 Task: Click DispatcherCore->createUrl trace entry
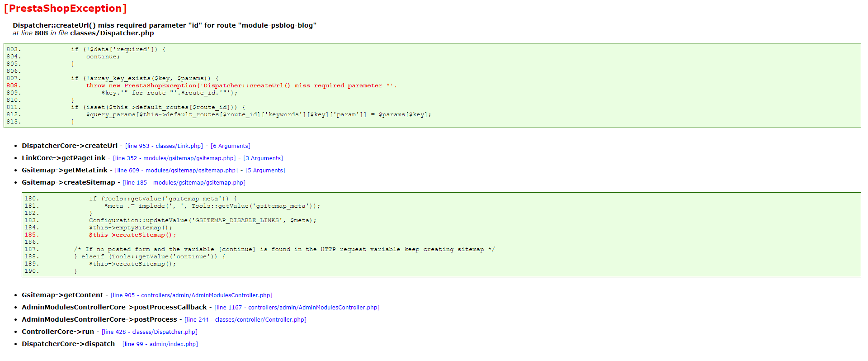coord(70,146)
